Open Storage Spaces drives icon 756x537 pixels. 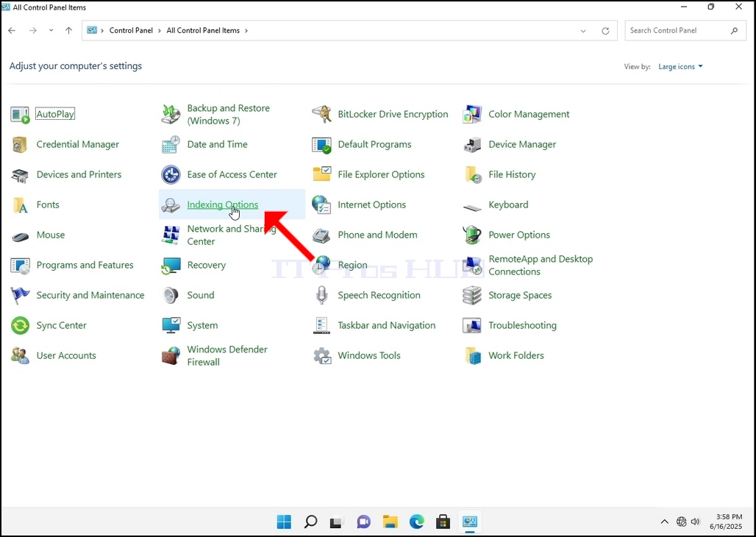tap(472, 295)
